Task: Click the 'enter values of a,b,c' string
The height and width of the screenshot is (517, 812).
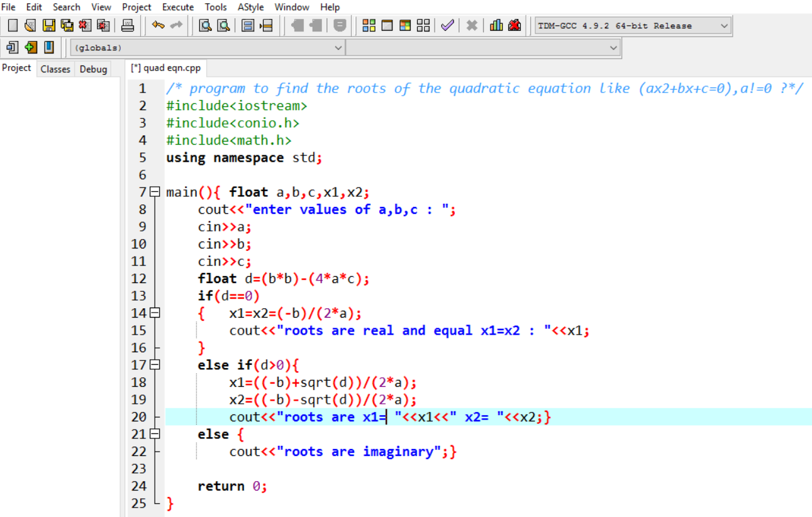Action: coord(347,209)
